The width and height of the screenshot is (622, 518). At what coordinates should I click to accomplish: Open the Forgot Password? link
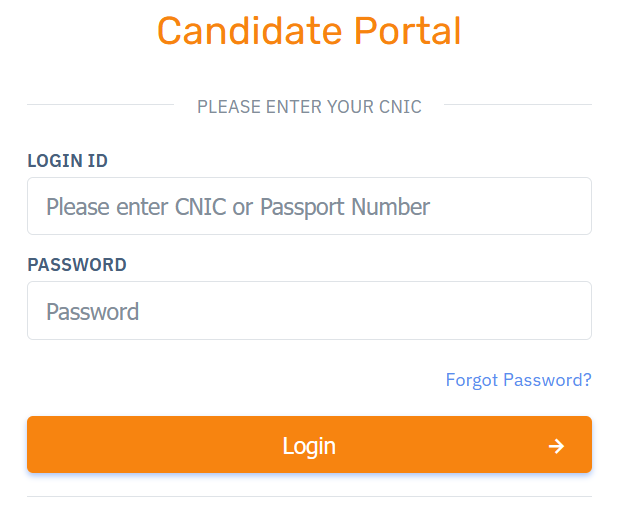tap(518, 380)
